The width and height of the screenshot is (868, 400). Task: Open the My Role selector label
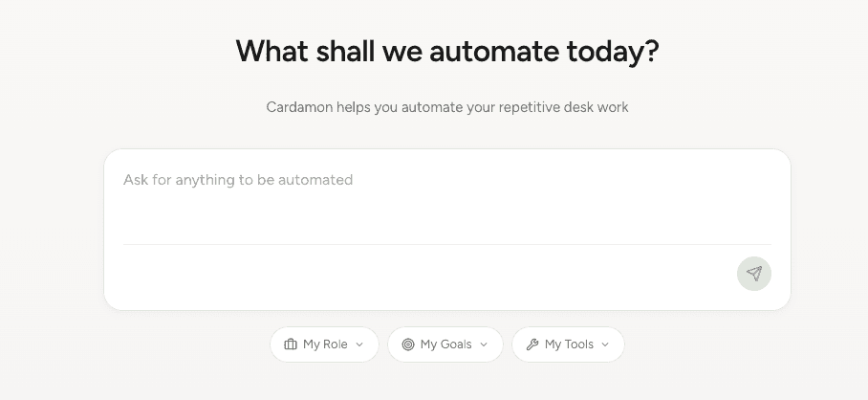coord(325,344)
